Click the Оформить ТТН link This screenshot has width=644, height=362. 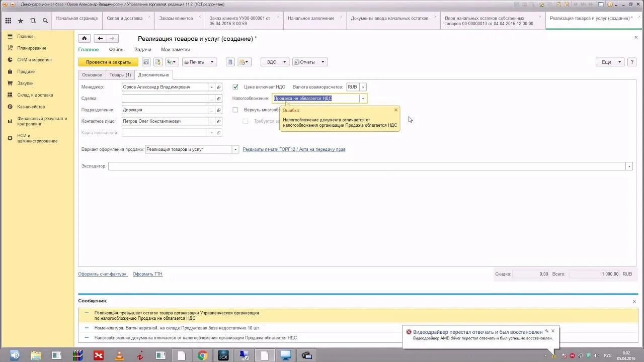point(147,274)
